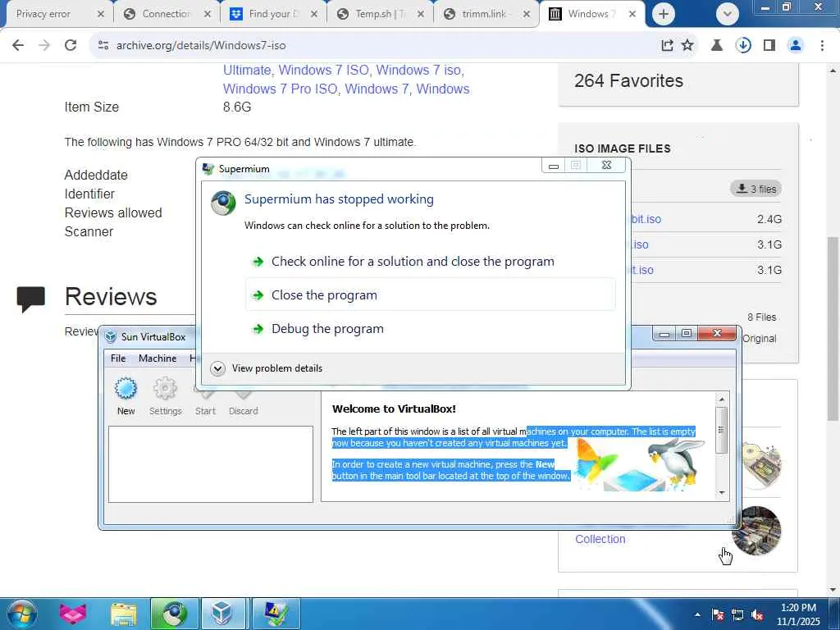Show hidden tray icons arrow
The width and height of the screenshot is (840, 630).
[697, 614]
